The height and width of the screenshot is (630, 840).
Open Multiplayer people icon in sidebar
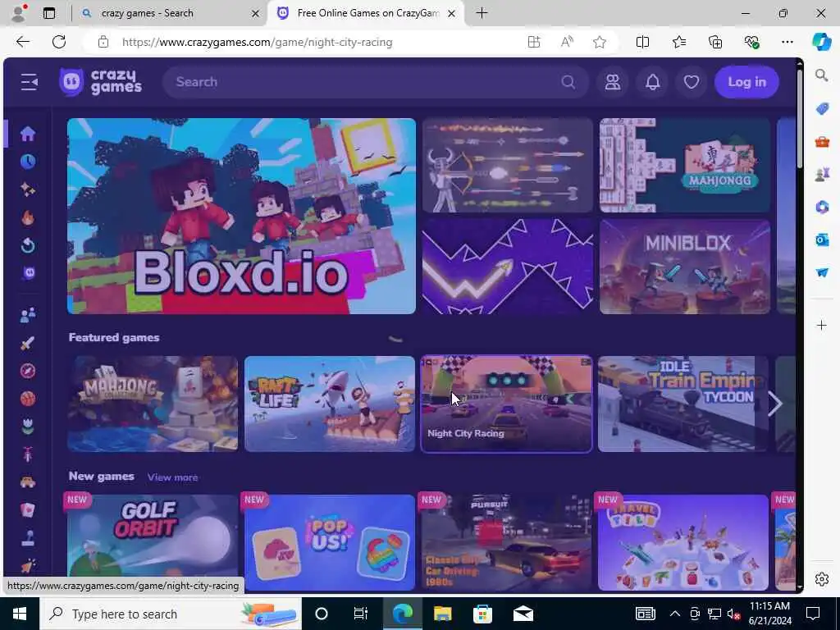[x=28, y=314]
